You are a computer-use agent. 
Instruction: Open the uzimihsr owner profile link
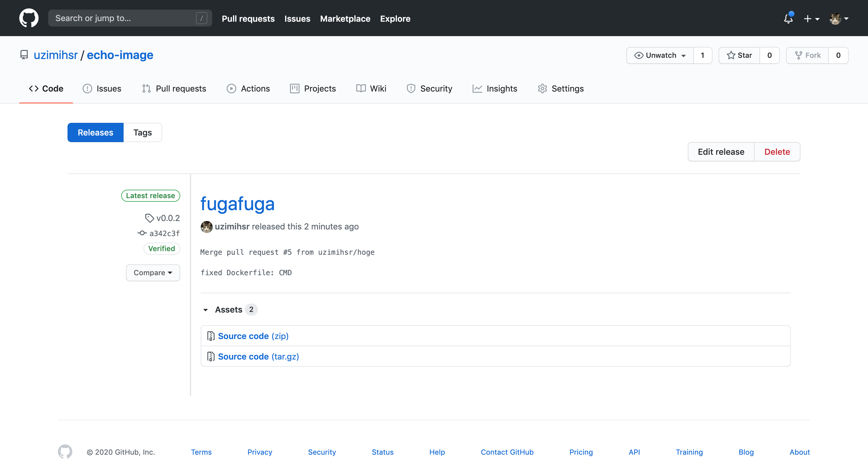click(55, 55)
